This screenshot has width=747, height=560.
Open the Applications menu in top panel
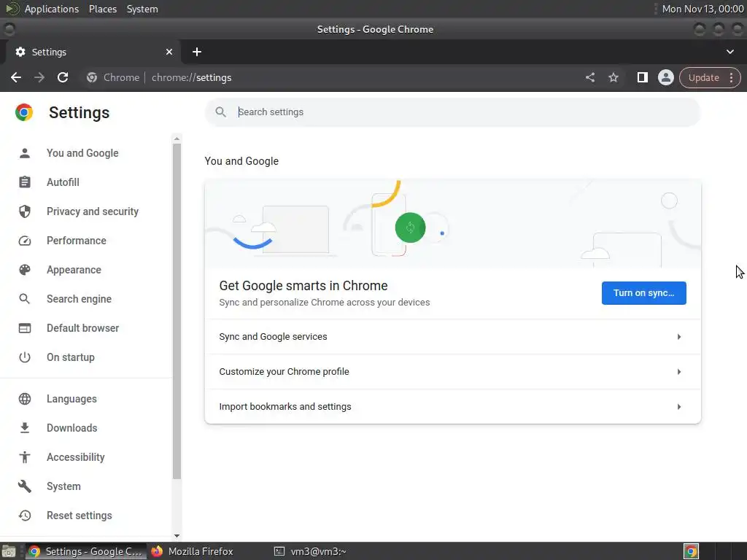point(52,9)
